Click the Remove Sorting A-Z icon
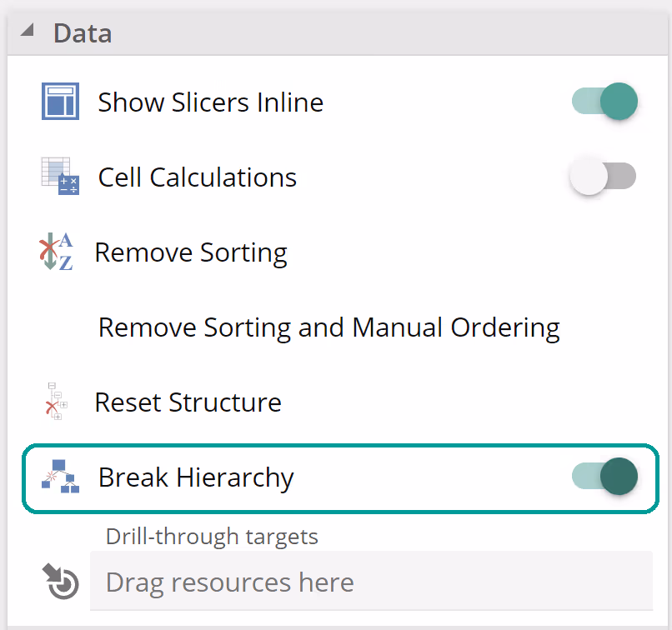 57,252
